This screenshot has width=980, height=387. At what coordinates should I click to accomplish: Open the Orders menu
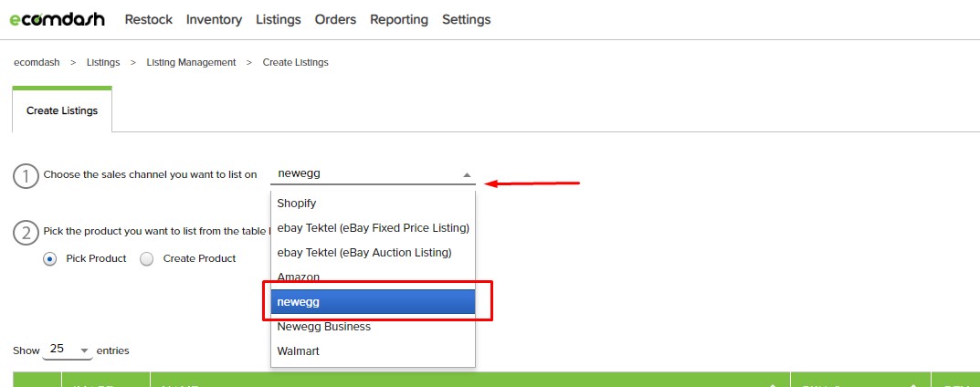[335, 19]
